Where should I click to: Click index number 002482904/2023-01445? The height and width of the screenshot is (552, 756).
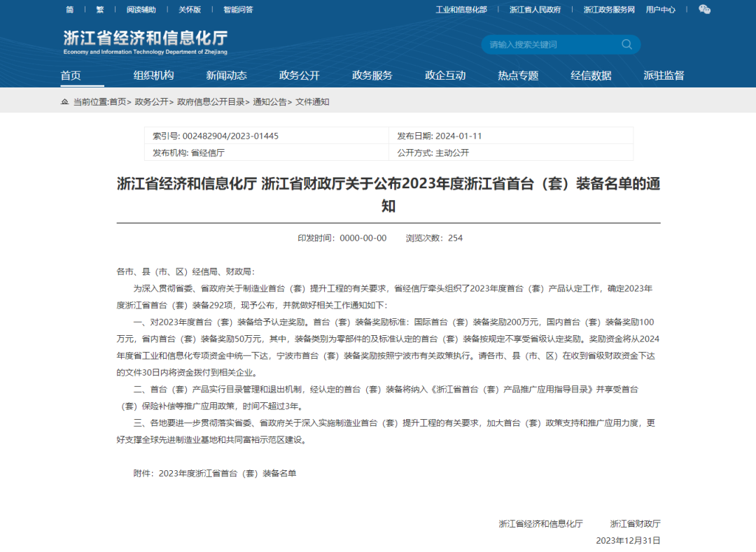[x=230, y=136]
